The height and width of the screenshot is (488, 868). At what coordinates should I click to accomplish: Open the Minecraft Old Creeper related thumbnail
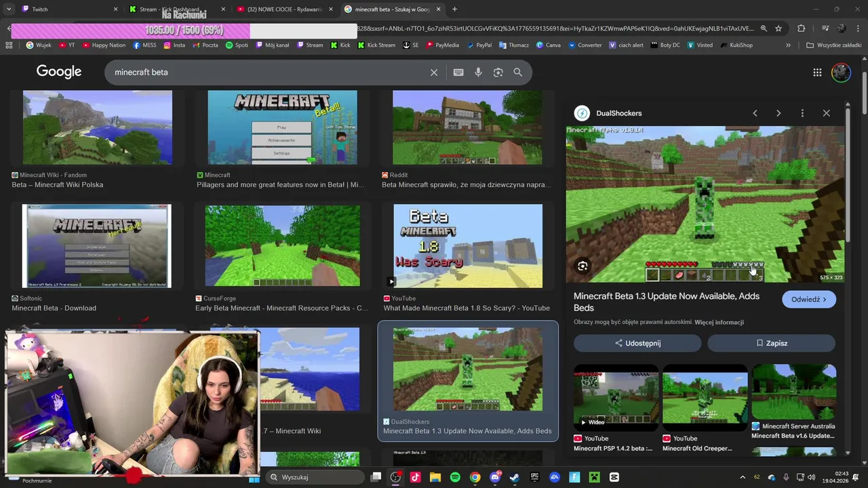pyautogui.click(x=705, y=398)
